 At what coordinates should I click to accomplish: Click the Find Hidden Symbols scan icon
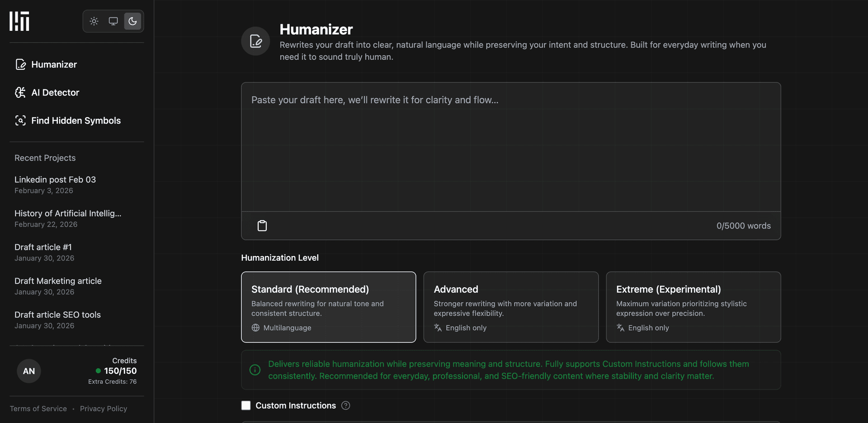pyautogui.click(x=20, y=121)
